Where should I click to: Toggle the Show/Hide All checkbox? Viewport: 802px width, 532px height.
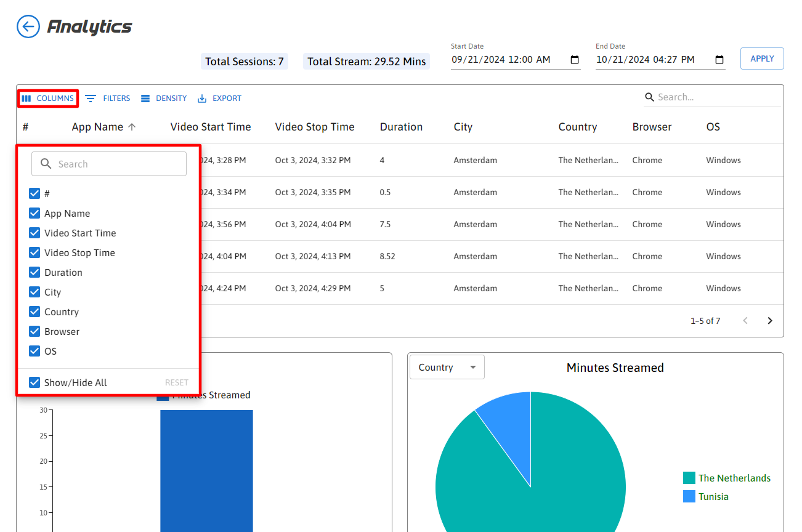click(x=34, y=382)
